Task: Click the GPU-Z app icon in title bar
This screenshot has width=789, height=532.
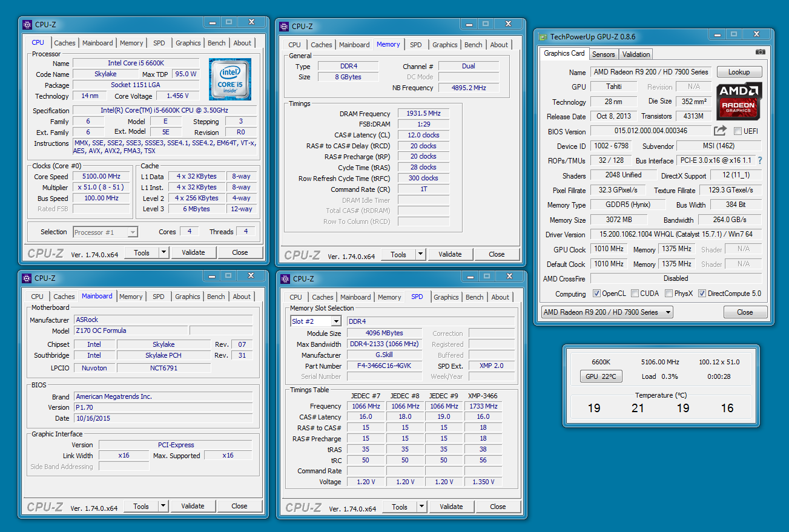Action: coord(544,37)
